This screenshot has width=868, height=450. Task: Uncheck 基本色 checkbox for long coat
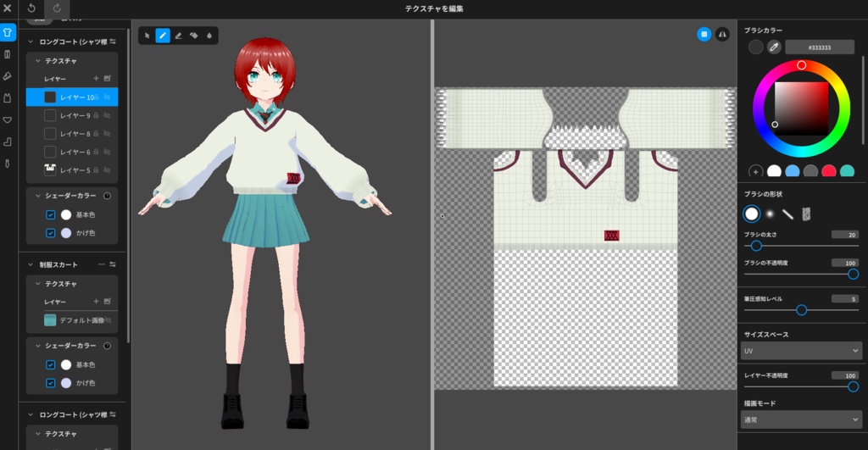click(x=50, y=214)
